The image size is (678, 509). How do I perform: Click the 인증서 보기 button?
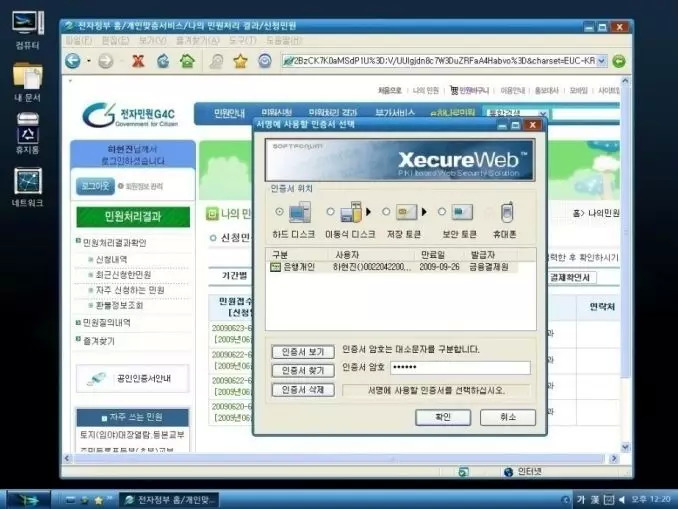click(x=303, y=352)
